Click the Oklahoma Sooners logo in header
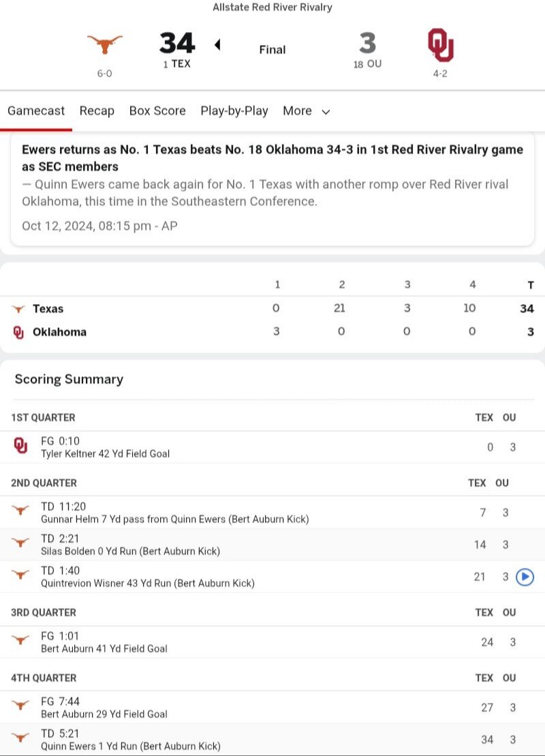The width and height of the screenshot is (545, 756). pos(441,45)
